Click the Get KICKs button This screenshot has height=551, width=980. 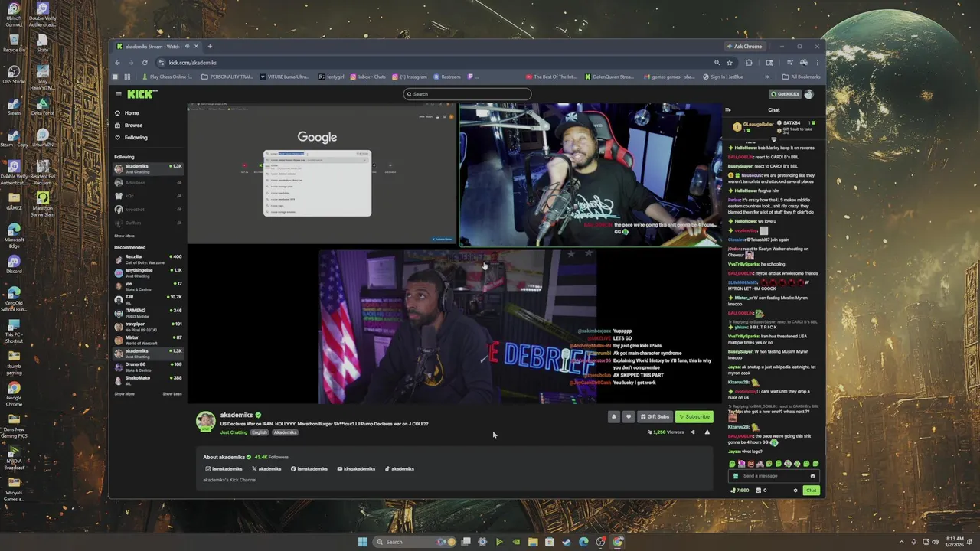click(785, 94)
